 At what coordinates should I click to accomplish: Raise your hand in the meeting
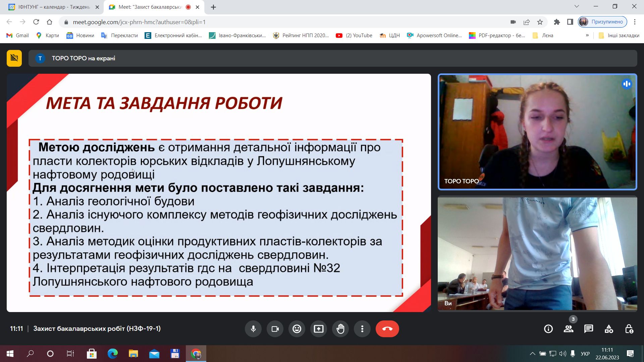click(340, 329)
